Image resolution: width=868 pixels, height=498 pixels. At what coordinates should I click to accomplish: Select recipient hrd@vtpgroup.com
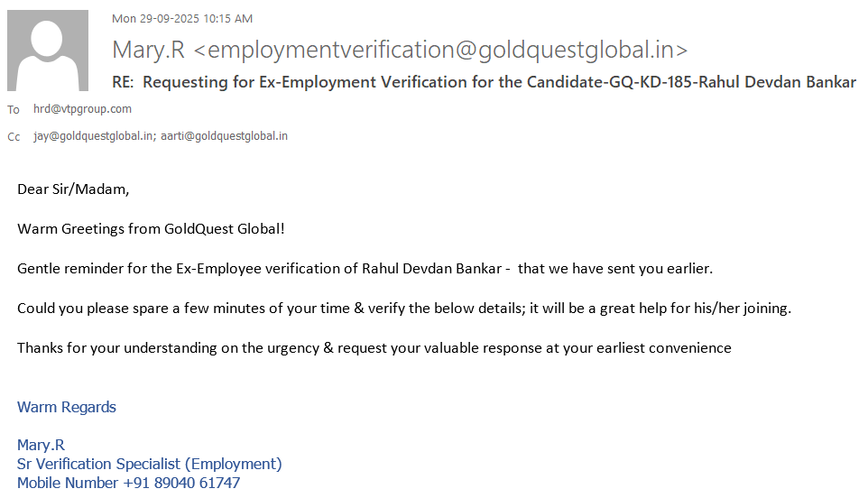click(x=82, y=109)
